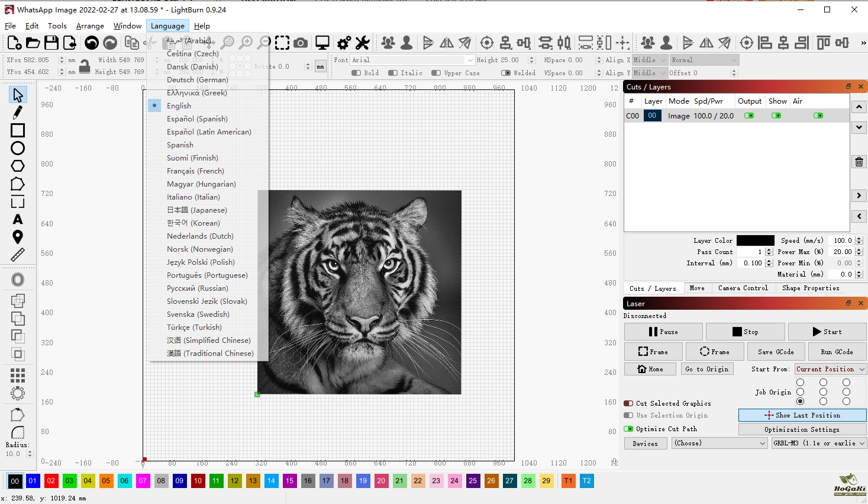Open Device Settings wrench-and-screwdriver icon

pos(362,43)
